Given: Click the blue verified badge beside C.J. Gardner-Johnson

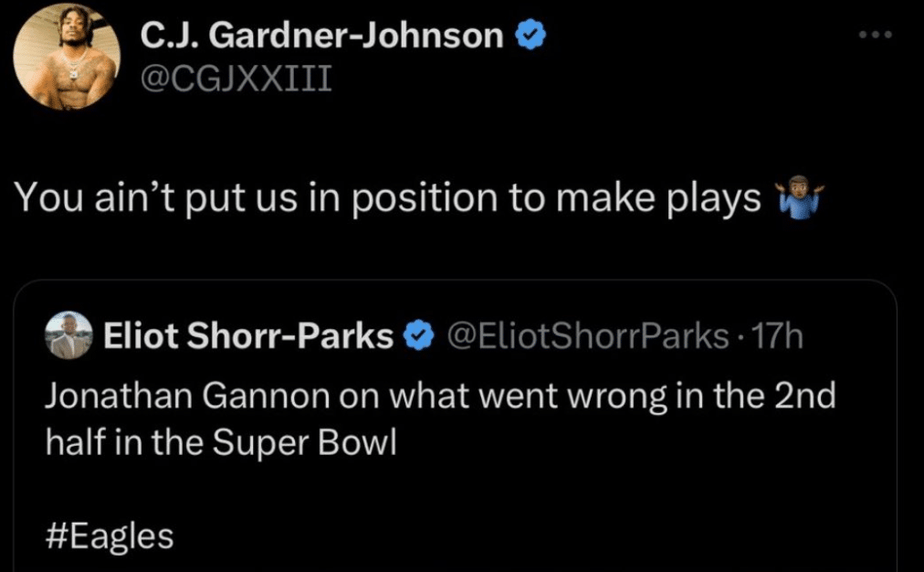Looking at the screenshot, I should coord(531,36).
